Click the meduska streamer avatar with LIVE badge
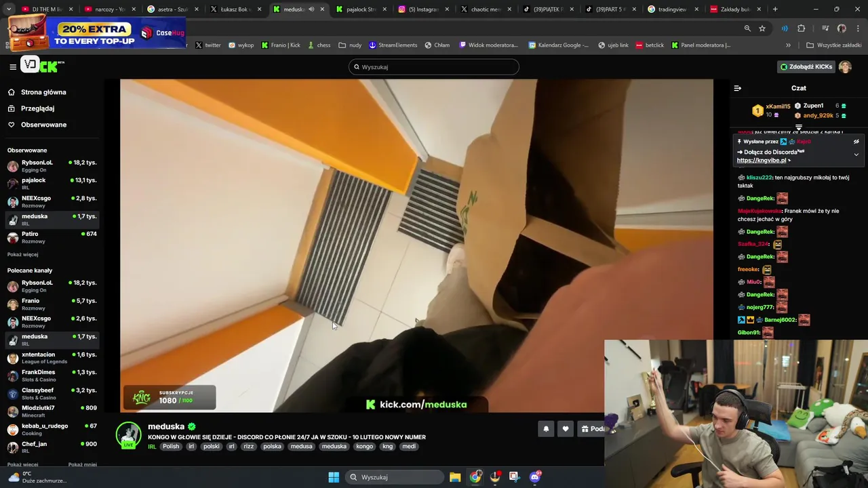The image size is (868, 488). (x=128, y=436)
